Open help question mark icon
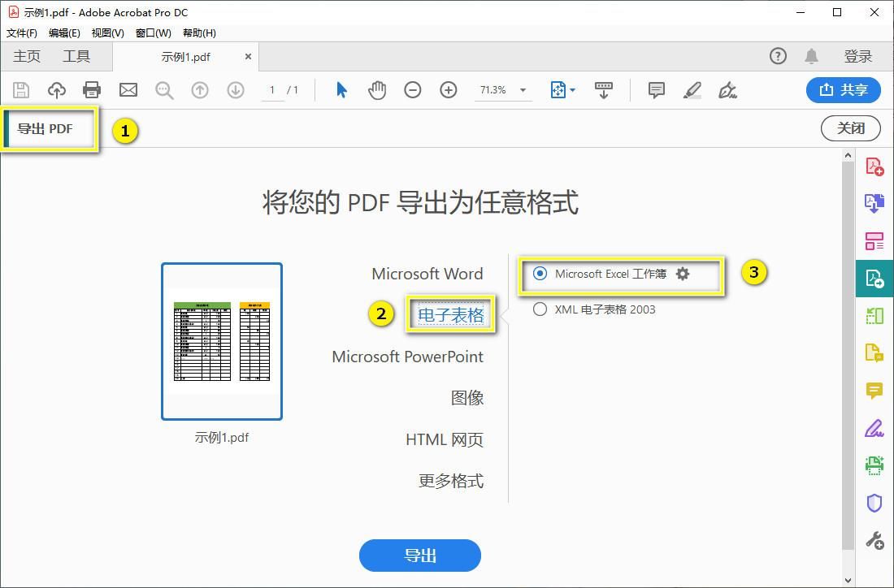 click(778, 56)
